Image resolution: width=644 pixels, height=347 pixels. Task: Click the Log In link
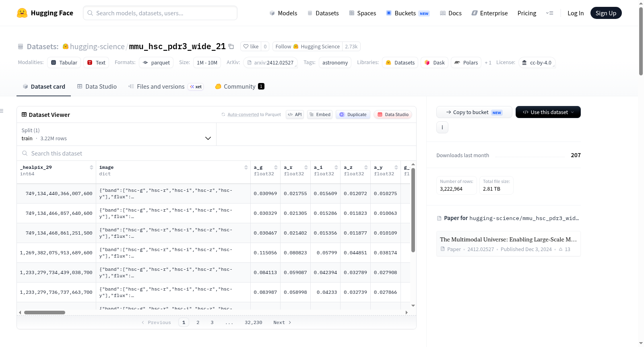tap(576, 13)
